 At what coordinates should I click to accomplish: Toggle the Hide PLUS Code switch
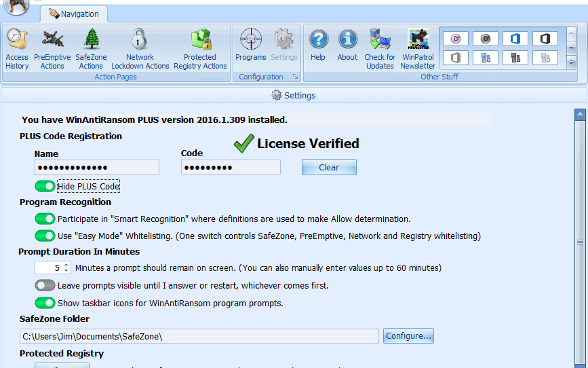(45, 186)
